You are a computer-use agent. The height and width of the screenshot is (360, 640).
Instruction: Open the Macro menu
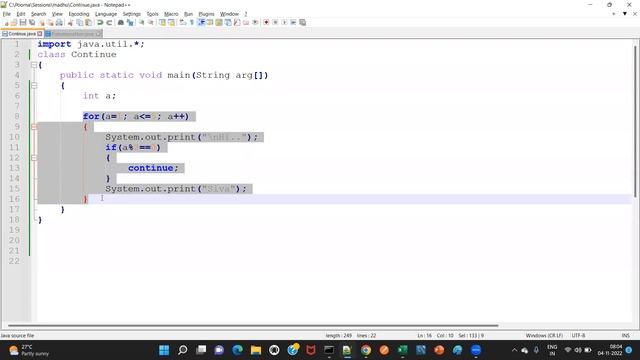(171, 14)
